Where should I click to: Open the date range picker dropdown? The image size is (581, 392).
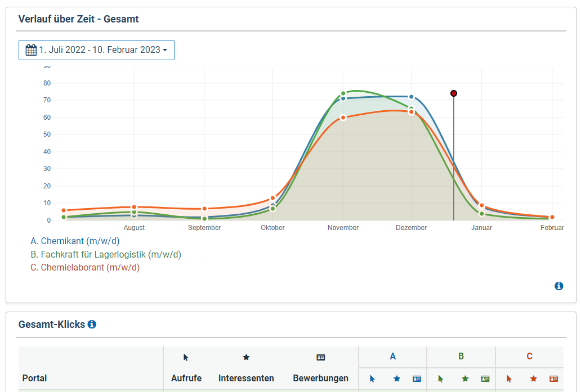[x=96, y=50]
